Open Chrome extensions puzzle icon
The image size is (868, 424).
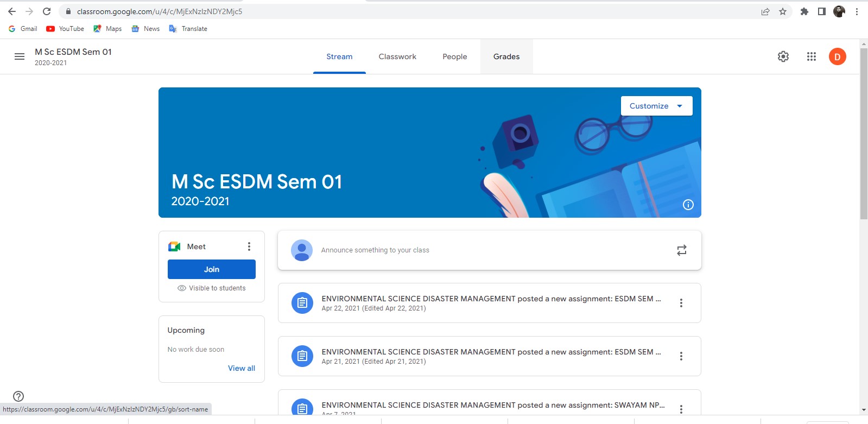804,11
